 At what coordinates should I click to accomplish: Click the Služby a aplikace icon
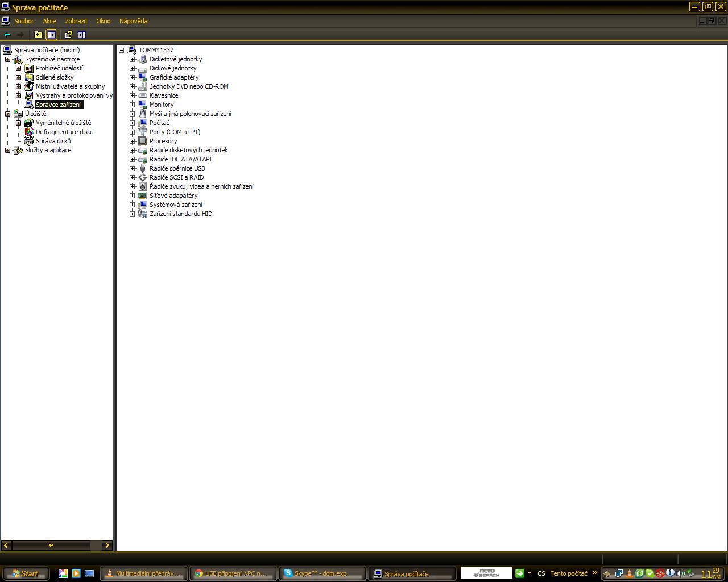coord(18,150)
